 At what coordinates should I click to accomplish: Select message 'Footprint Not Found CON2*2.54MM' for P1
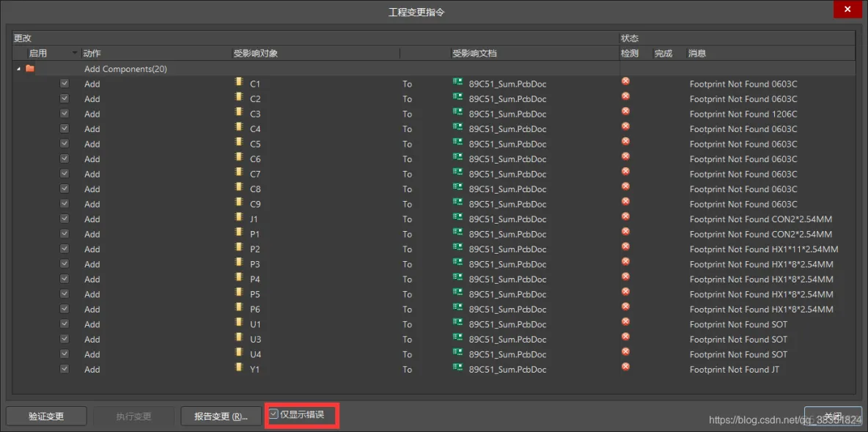pos(761,234)
